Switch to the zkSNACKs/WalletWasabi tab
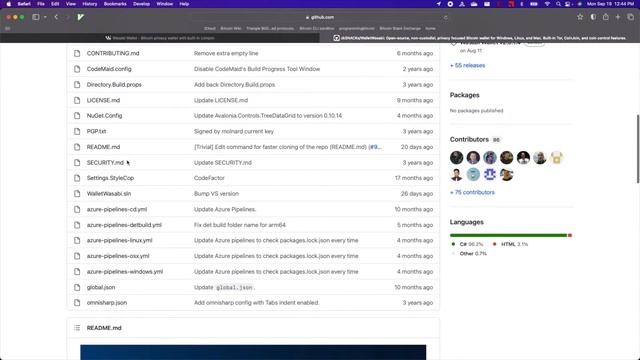640x360 pixels. (480, 38)
